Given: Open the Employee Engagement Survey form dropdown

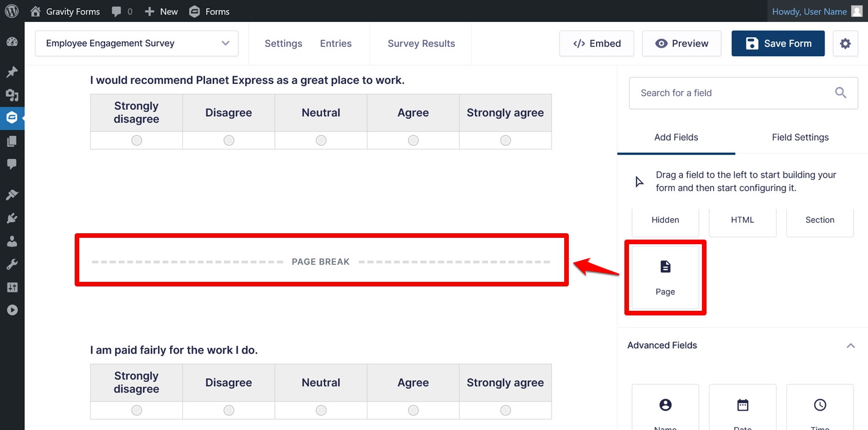Looking at the screenshot, I should point(137,43).
